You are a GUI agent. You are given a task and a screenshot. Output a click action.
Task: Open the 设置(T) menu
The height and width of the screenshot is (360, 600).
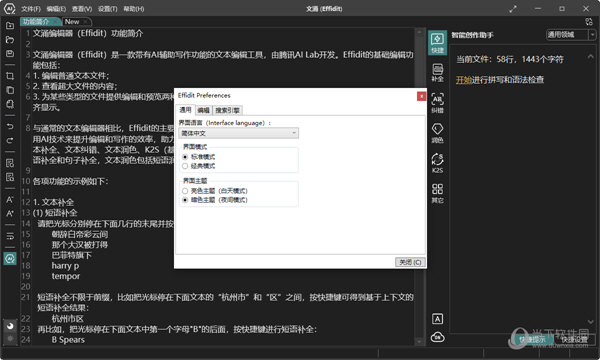tap(108, 8)
